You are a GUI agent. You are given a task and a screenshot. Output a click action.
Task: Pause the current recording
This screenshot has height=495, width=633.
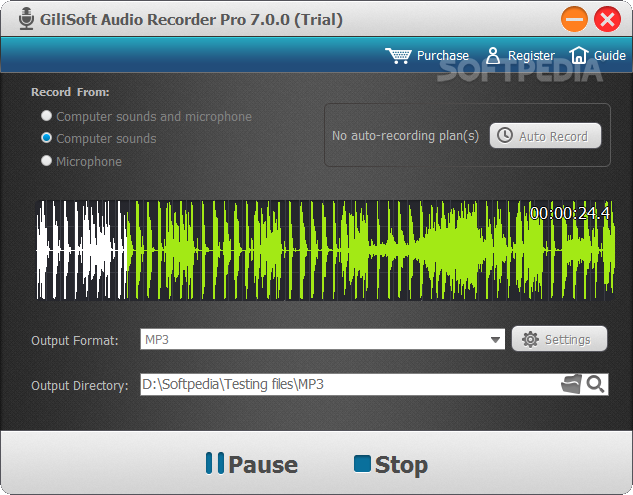(252, 464)
